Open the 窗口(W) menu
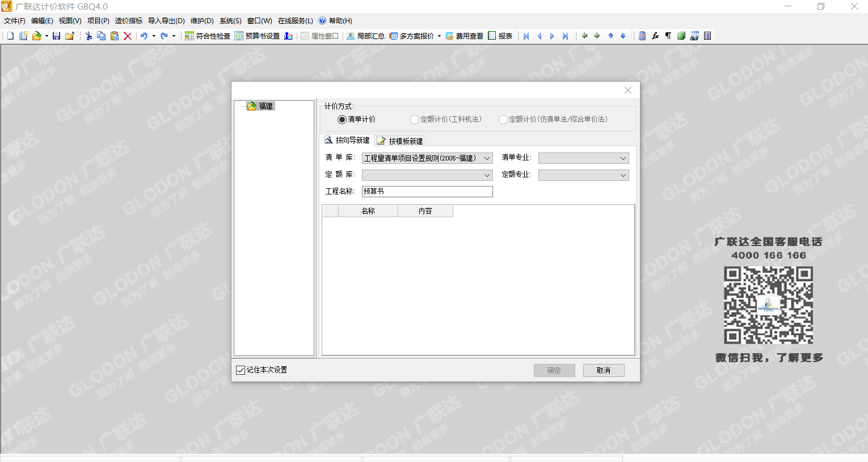This screenshot has width=868, height=462. 260,20
